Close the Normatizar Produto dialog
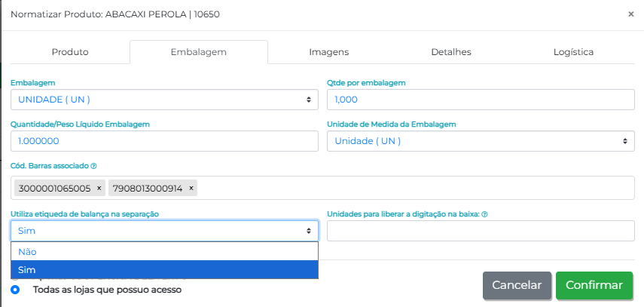 [630, 14]
